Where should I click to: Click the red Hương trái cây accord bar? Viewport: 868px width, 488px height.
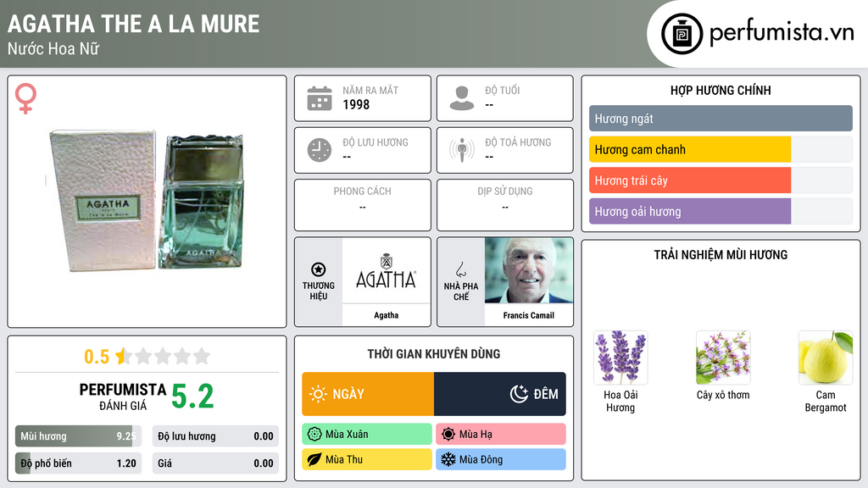721,180
